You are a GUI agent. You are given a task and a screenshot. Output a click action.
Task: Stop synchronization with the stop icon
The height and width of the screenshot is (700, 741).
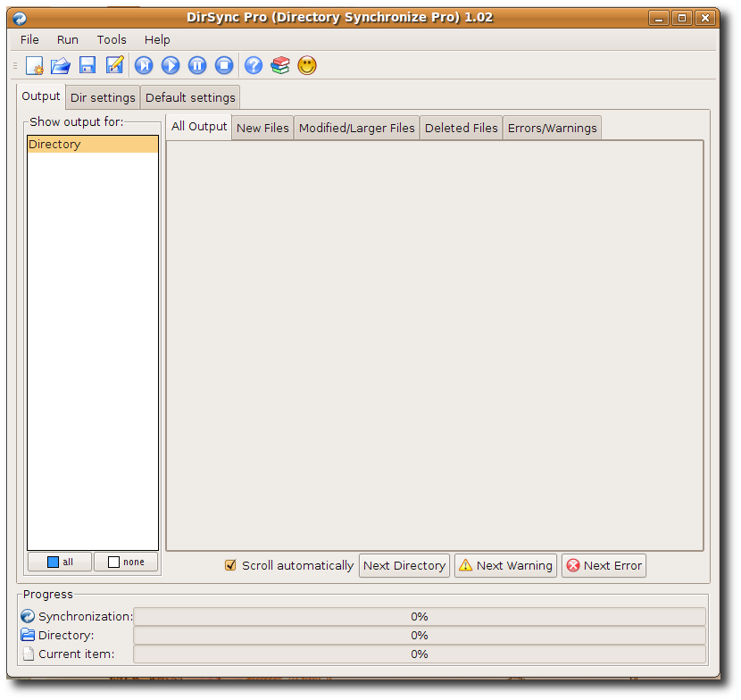pyautogui.click(x=224, y=65)
